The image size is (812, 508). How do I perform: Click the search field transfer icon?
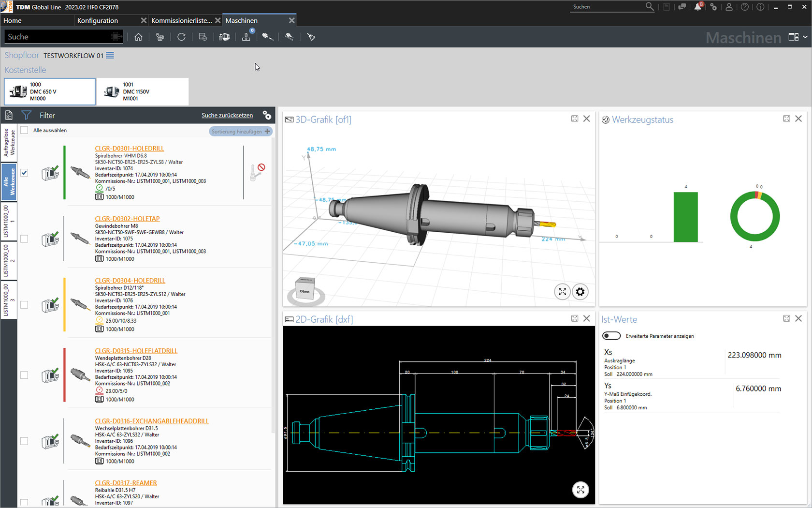coord(116,37)
